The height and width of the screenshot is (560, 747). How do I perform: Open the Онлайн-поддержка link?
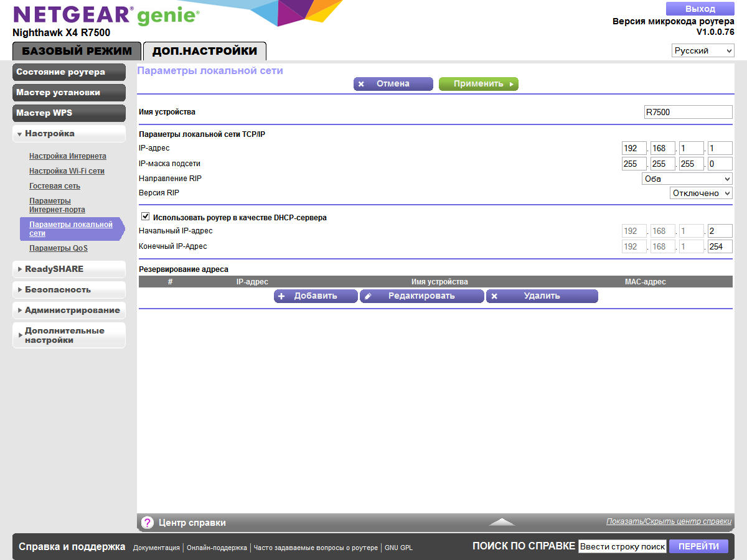tap(217, 548)
